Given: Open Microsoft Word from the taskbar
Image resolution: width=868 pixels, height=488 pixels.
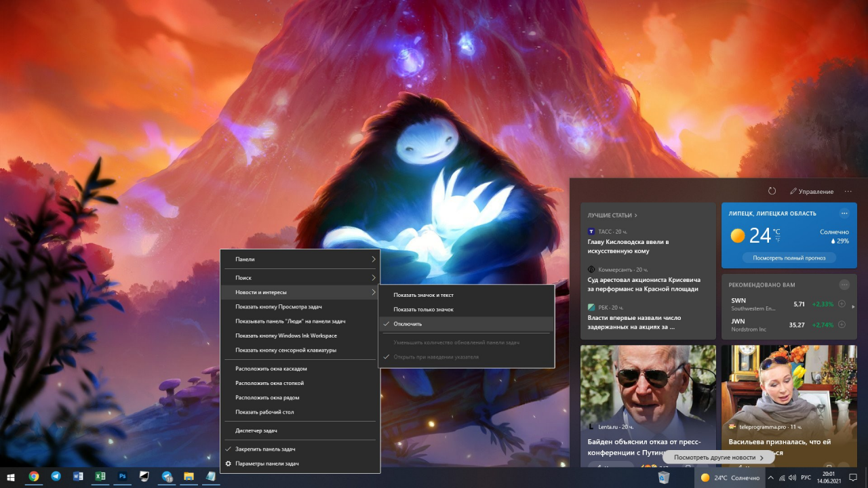Looking at the screenshot, I should click(x=78, y=476).
